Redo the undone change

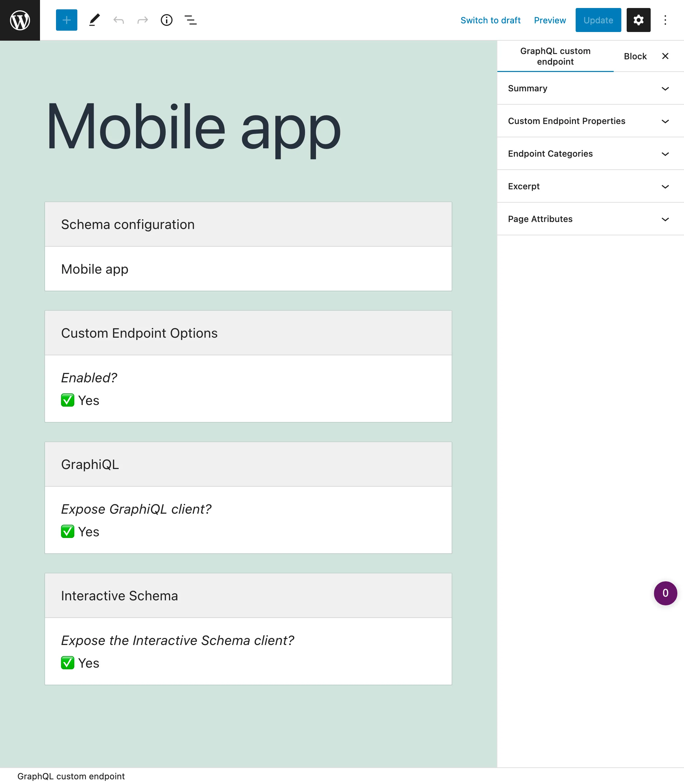(x=142, y=20)
